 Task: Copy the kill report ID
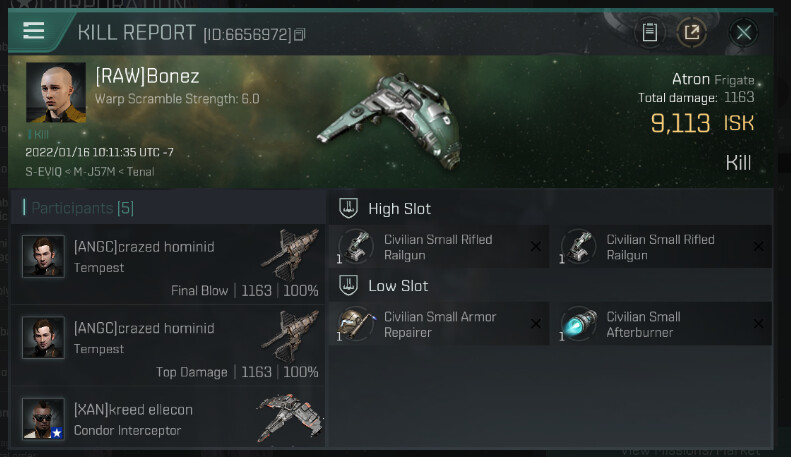[x=300, y=35]
